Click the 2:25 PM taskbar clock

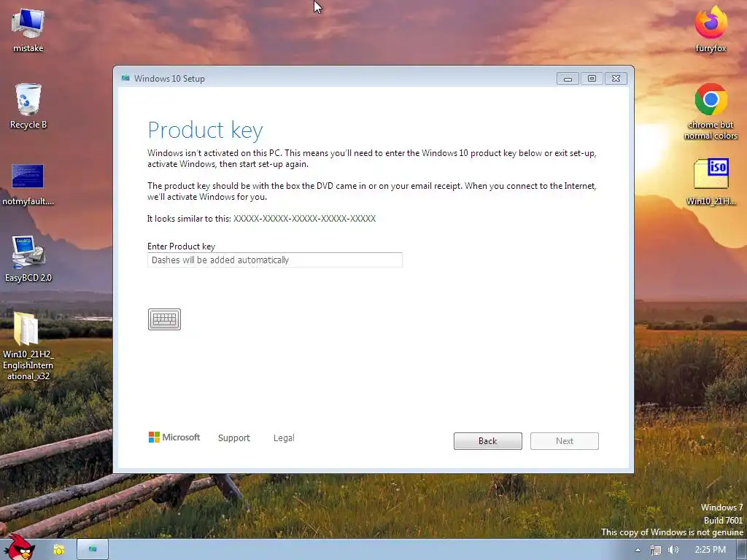(x=710, y=550)
